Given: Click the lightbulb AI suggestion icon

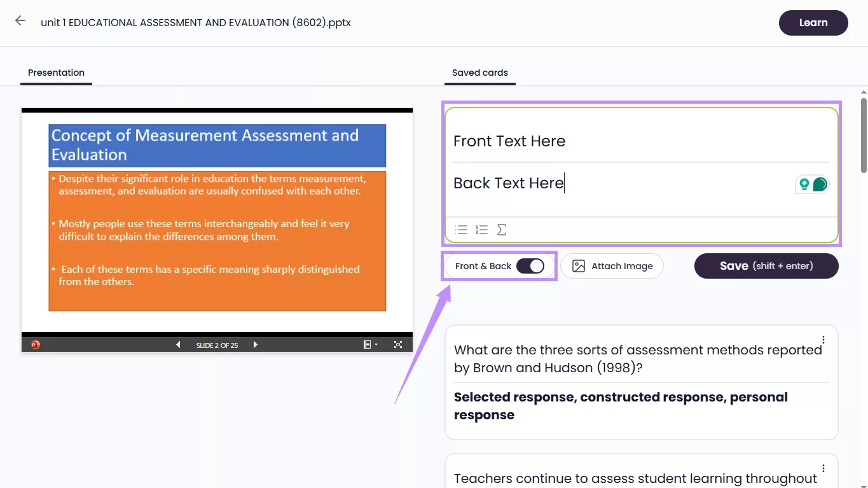Looking at the screenshot, I should [805, 184].
